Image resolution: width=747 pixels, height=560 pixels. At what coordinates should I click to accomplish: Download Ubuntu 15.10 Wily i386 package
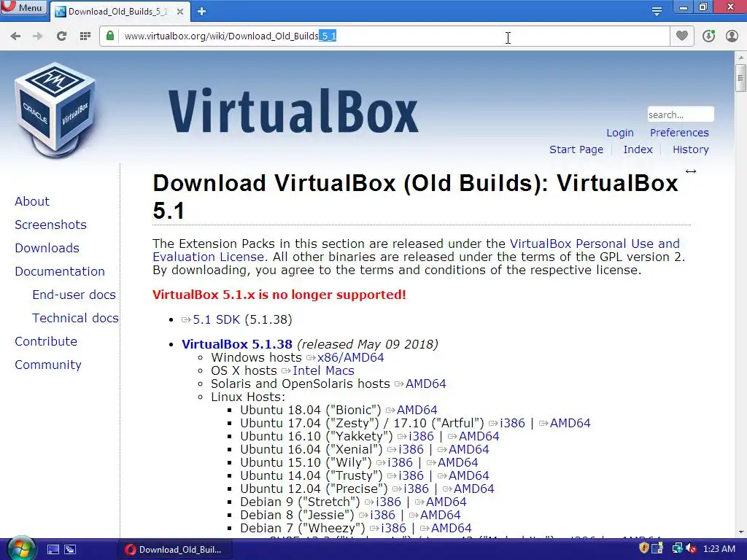click(400, 462)
